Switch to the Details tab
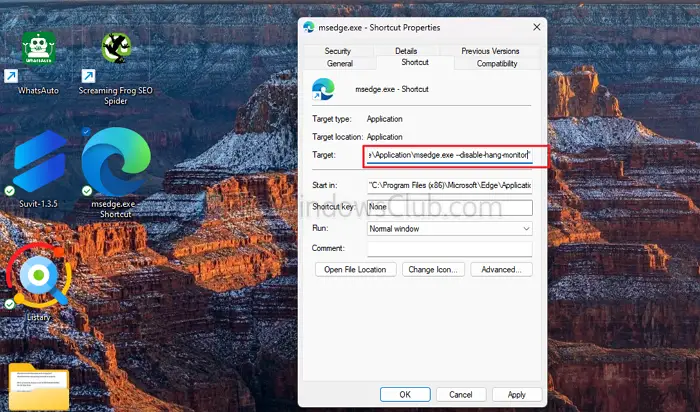The height and width of the screenshot is (412, 700). 406,51
